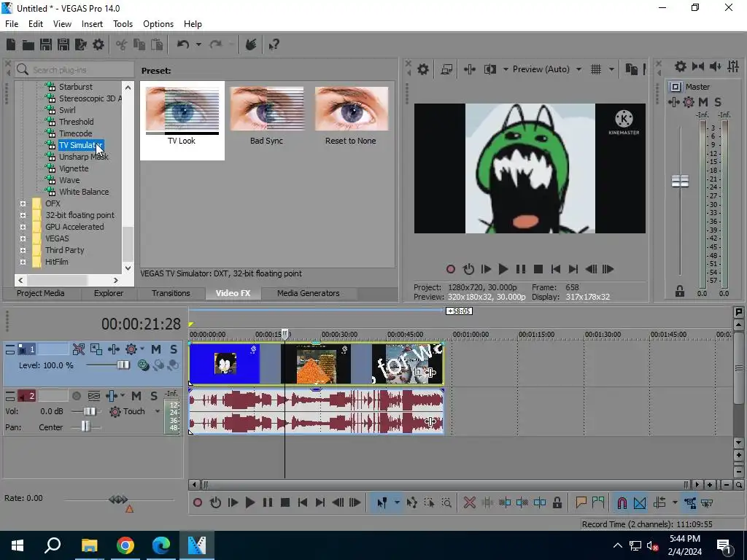Mute audio track 2
The height and width of the screenshot is (560, 747).
(x=136, y=396)
